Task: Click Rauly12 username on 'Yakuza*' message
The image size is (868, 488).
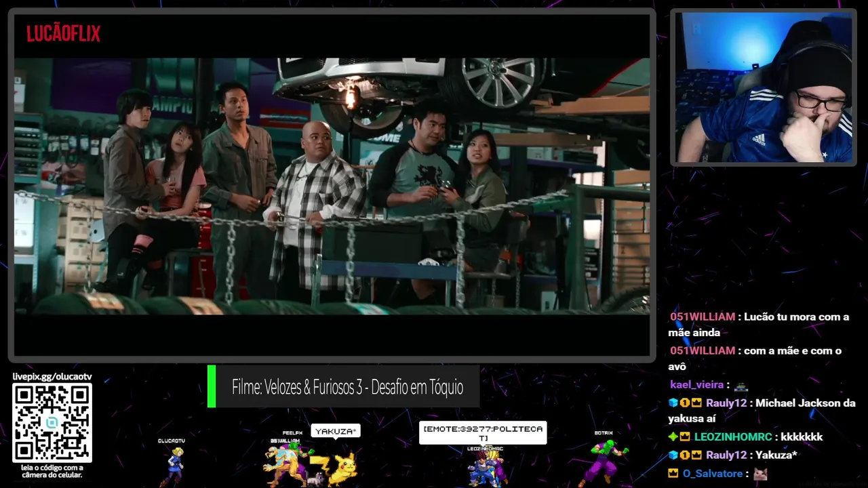Action: pyautogui.click(x=726, y=455)
